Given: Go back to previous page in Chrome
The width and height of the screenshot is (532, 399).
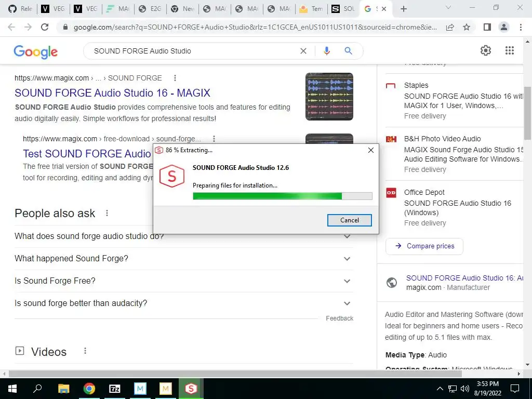Looking at the screenshot, I should click(x=11, y=27).
